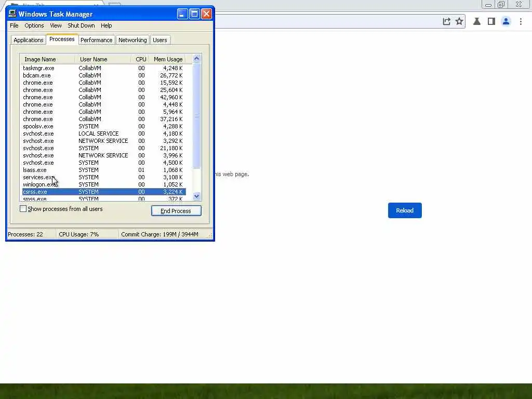
Task: Open the Chrome profile avatar icon
Action: click(x=506, y=21)
